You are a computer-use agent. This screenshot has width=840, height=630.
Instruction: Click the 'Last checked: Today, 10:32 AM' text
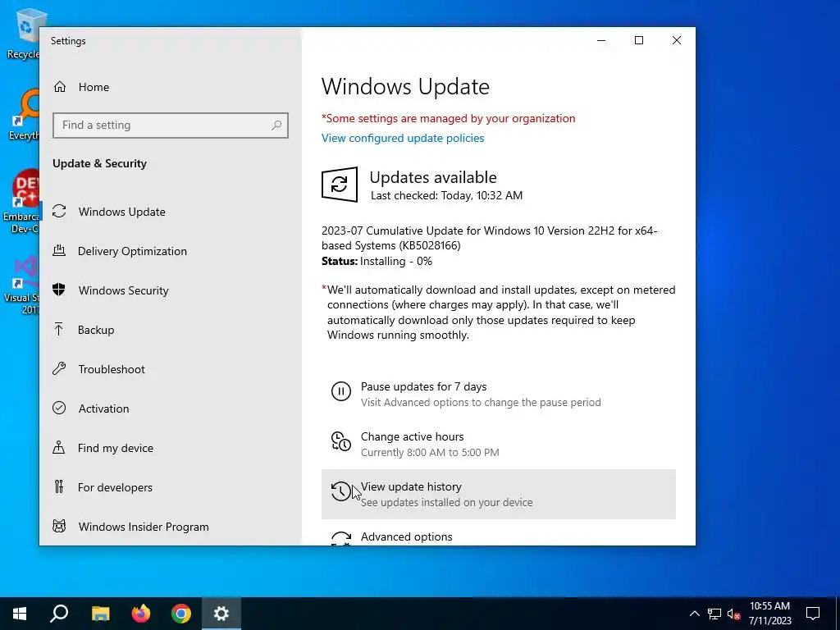pyautogui.click(x=446, y=195)
